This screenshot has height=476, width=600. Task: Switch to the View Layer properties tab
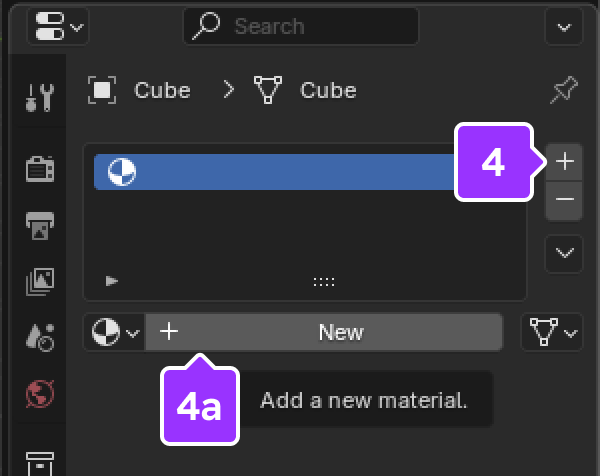40,283
